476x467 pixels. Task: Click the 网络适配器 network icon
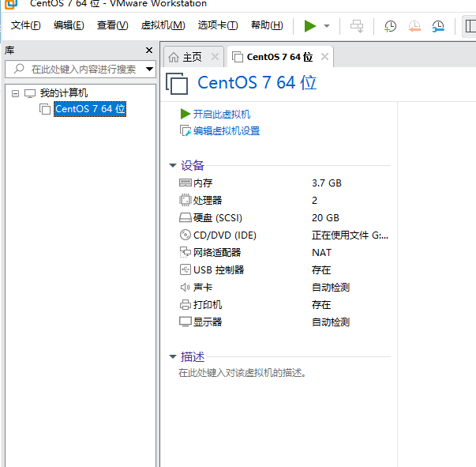pyautogui.click(x=186, y=252)
